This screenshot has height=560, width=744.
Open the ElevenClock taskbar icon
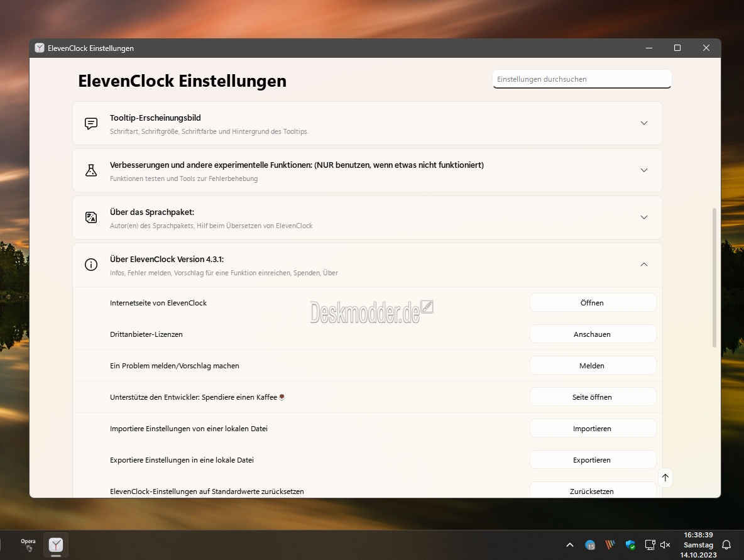pos(56,544)
